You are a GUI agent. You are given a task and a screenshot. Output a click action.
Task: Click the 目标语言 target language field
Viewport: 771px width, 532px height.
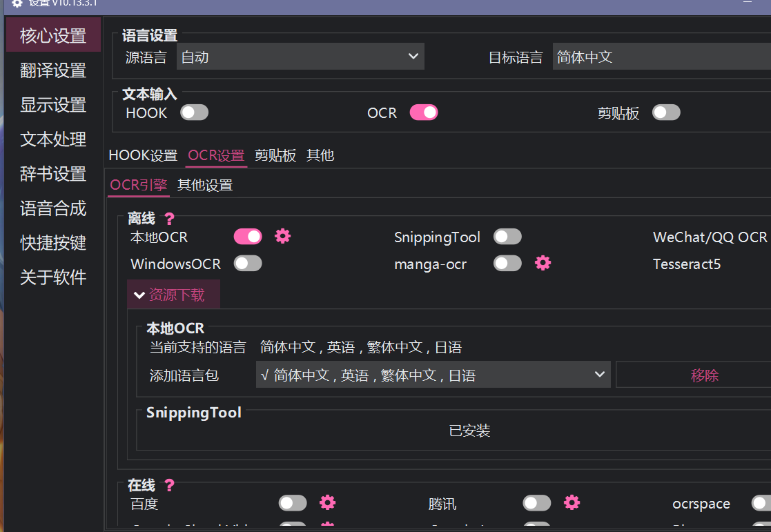661,57
